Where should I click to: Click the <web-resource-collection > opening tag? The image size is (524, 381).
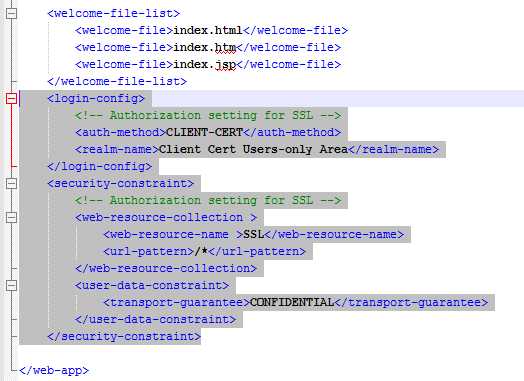point(166,218)
